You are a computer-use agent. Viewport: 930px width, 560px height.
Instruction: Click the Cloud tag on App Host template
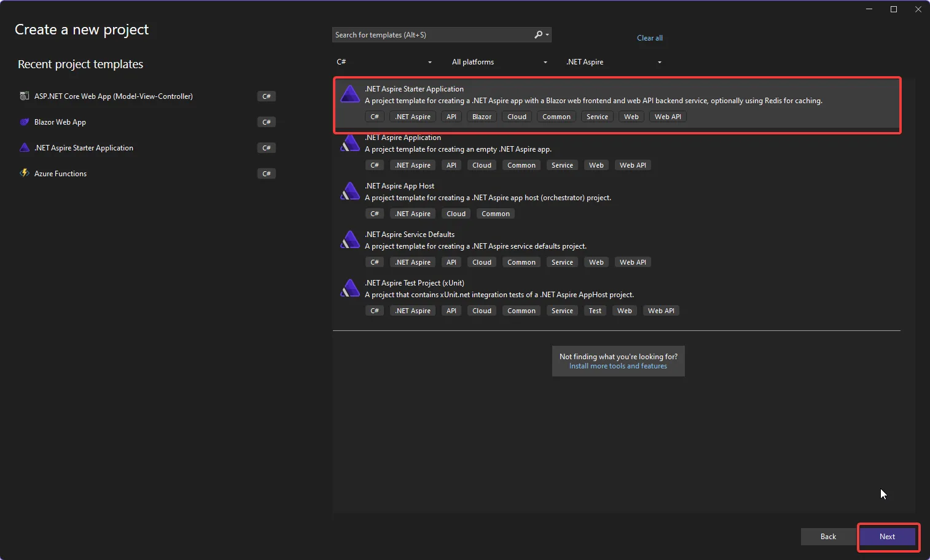pyautogui.click(x=456, y=214)
